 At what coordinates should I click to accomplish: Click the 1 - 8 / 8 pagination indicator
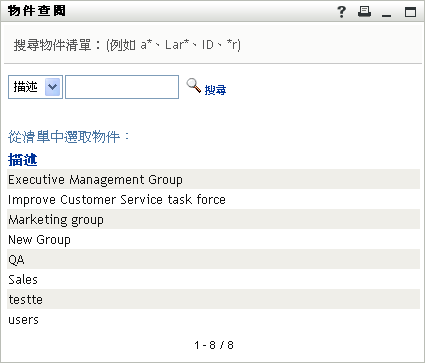click(x=214, y=345)
